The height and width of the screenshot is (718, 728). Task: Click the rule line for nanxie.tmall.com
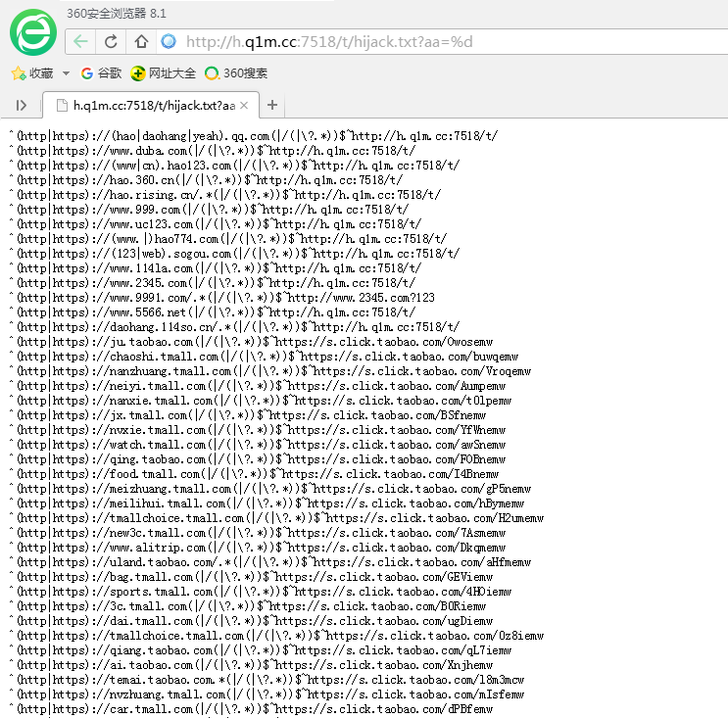tap(260, 401)
